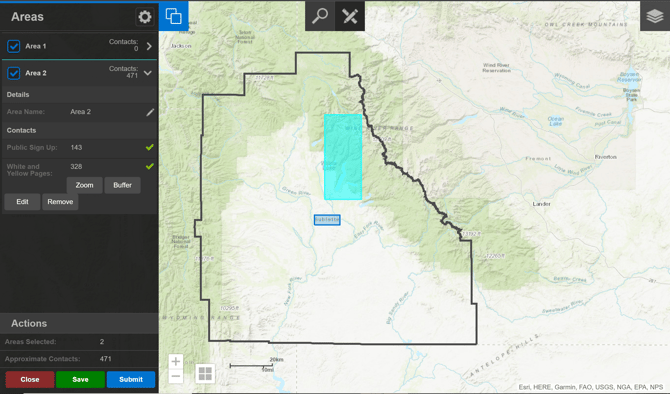Expand Area 1 details arrow
The image size is (670, 394).
pyautogui.click(x=149, y=46)
